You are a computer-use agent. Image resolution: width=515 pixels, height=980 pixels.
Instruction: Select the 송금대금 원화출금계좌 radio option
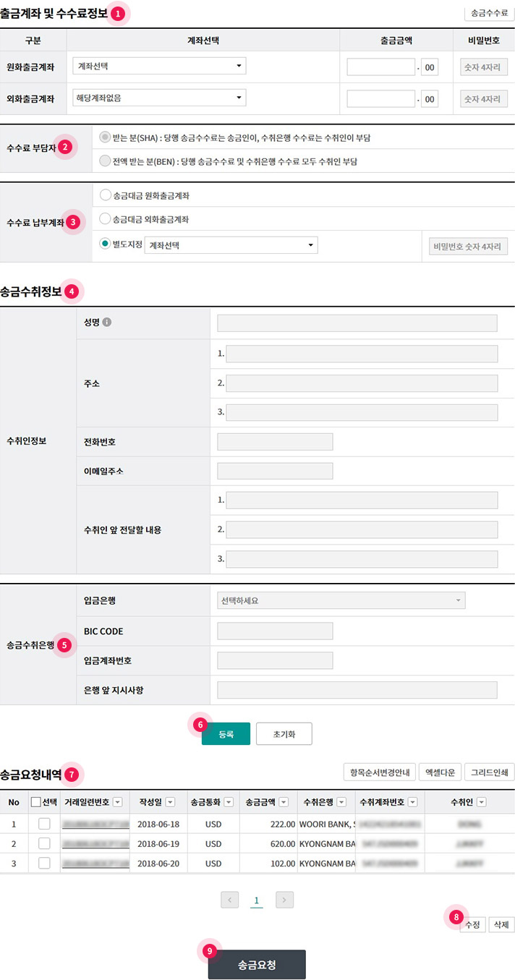[x=106, y=195]
